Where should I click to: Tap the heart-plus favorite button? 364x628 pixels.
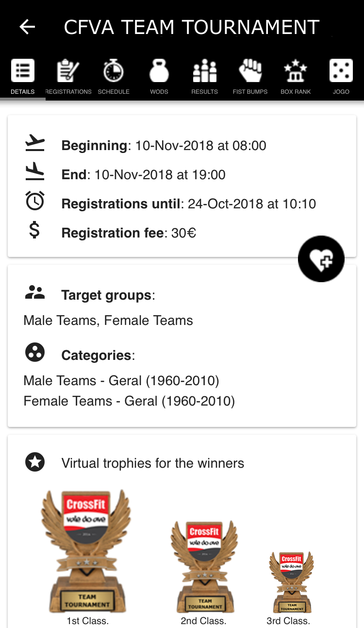[x=321, y=259]
